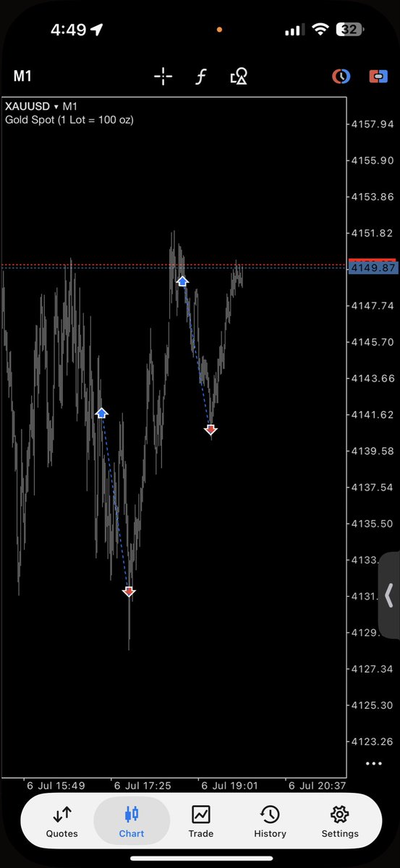Tap the 6 Jul 15:49 time label
The height and width of the screenshot is (868, 400).
56,786
